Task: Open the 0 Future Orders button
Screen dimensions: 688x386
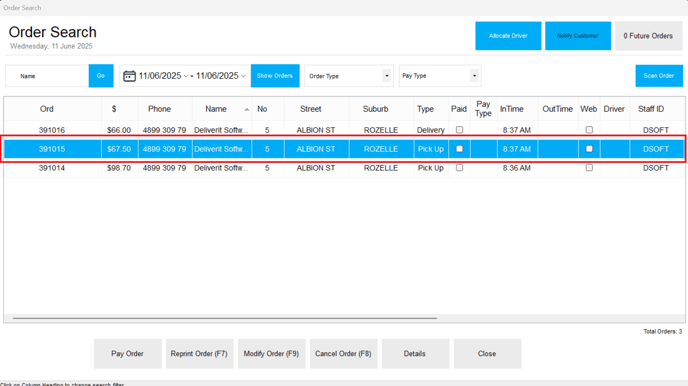Action: tap(648, 36)
